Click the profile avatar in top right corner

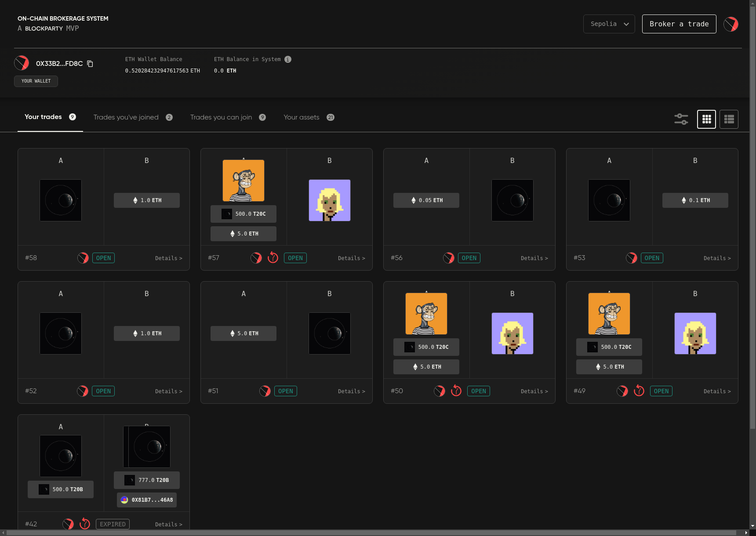coord(731,24)
